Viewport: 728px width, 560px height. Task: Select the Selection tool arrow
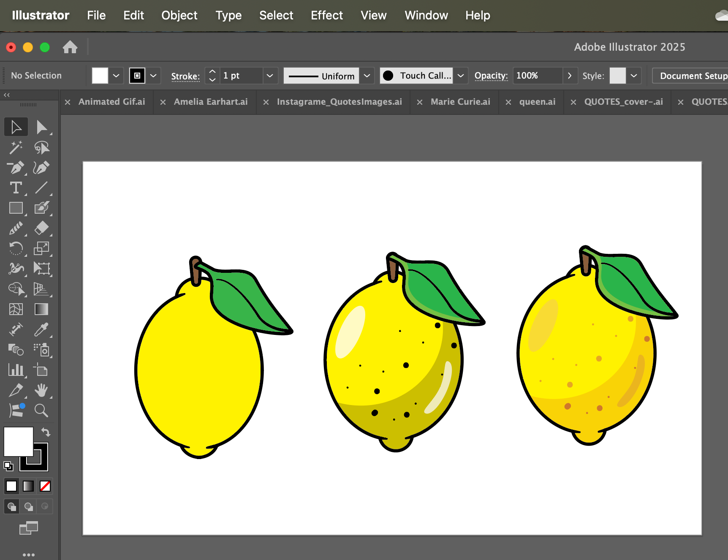pyautogui.click(x=16, y=127)
